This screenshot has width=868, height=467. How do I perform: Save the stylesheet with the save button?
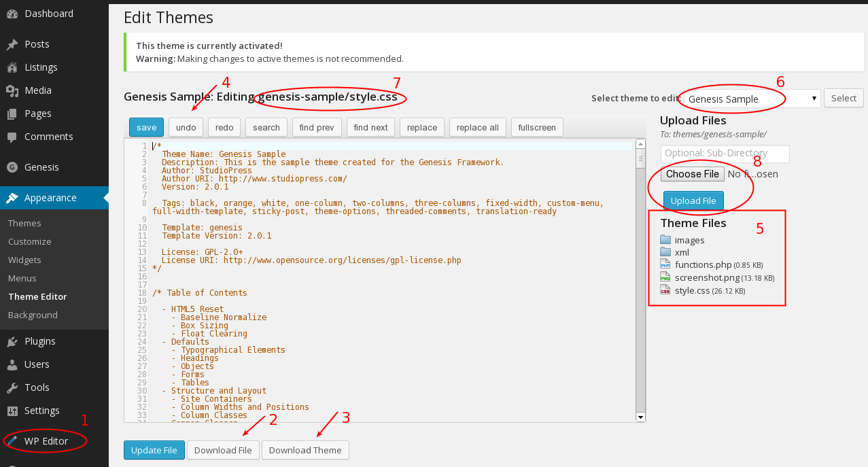(x=145, y=127)
